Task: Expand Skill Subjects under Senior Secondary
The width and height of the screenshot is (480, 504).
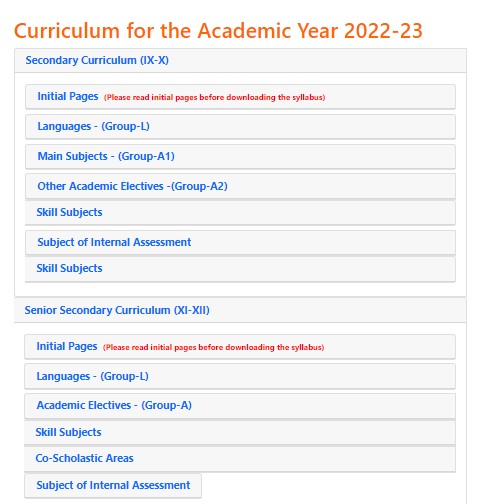Action: tap(240, 432)
